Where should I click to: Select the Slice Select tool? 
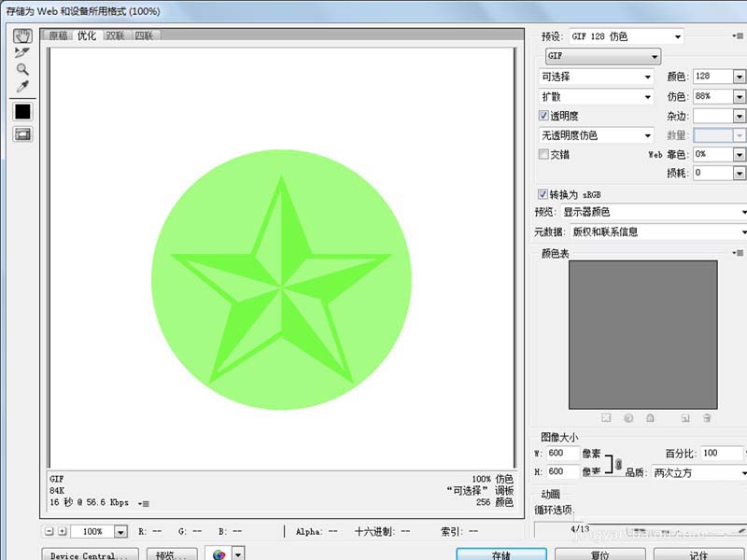(x=21, y=52)
